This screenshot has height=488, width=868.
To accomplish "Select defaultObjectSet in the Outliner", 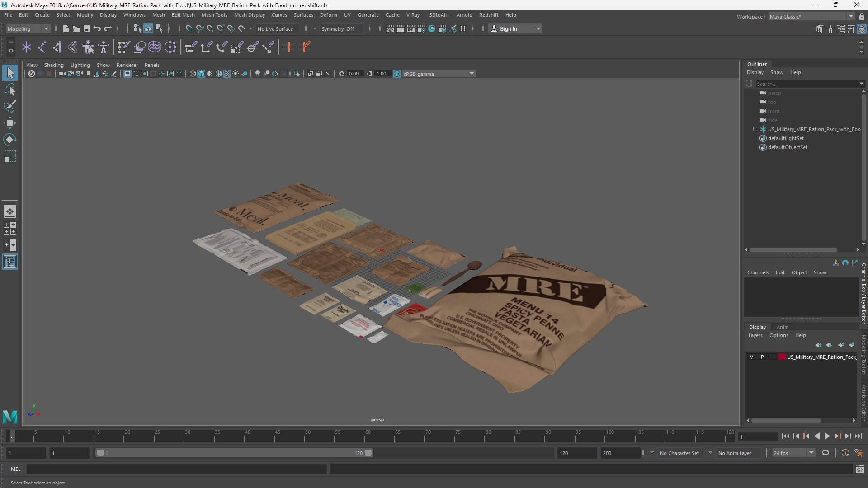I will pos(788,147).
